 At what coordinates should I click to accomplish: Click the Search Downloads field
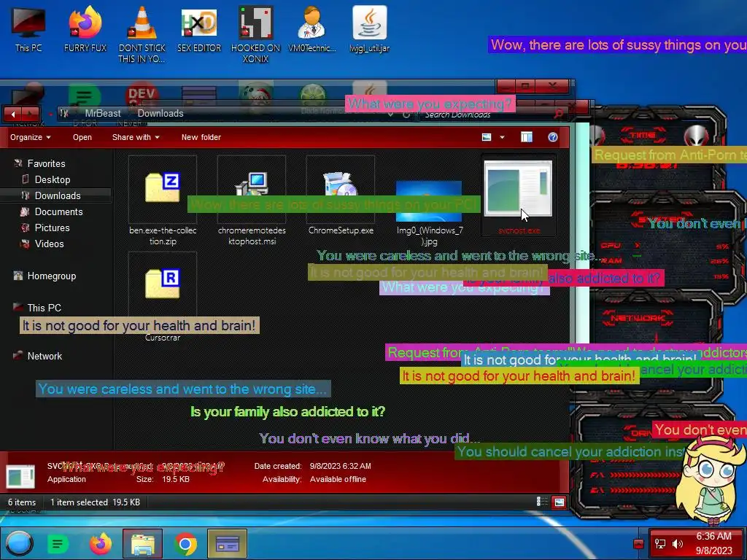click(x=486, y=114)
